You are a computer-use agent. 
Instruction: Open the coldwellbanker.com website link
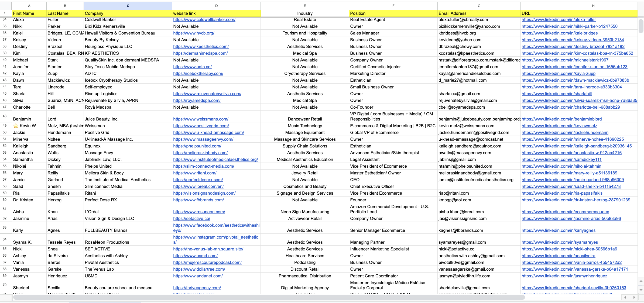click(204, 19)
